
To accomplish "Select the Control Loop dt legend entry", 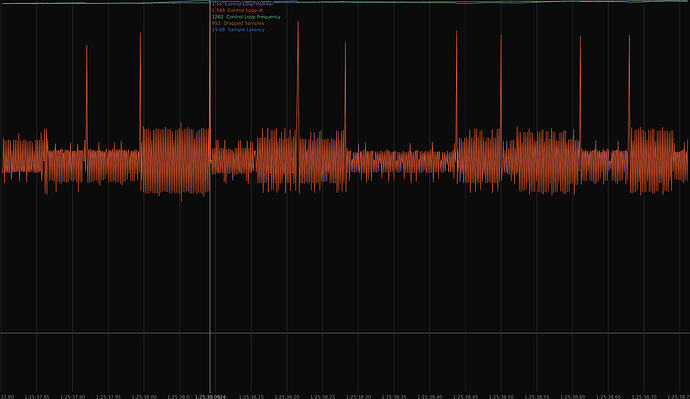I will pyautogui.click(x=238, y=10).
